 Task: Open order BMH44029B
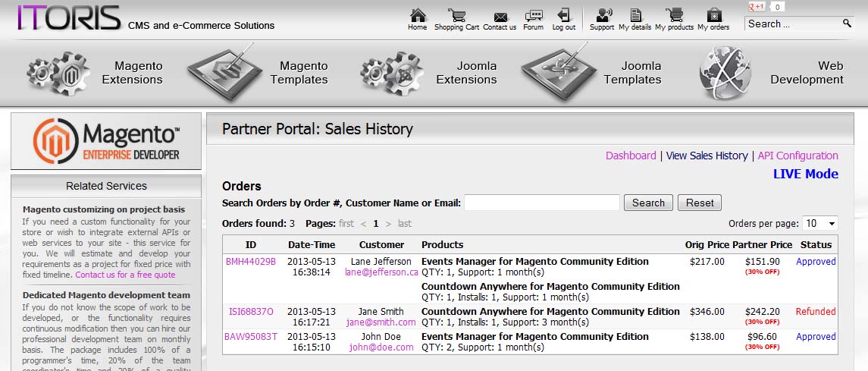pos(251,261)
